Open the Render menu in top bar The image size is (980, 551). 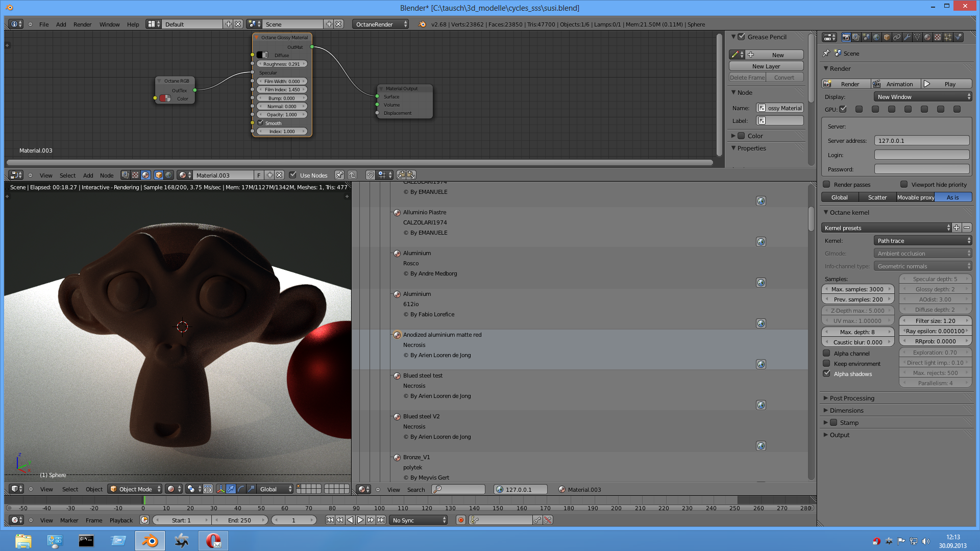pos(82,24)
